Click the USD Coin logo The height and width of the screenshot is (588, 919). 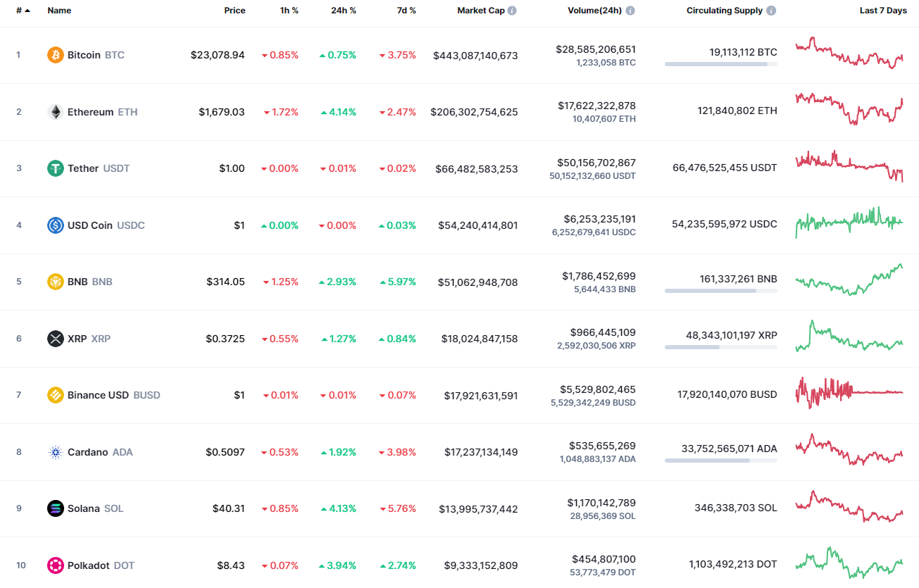click(55, 225)
